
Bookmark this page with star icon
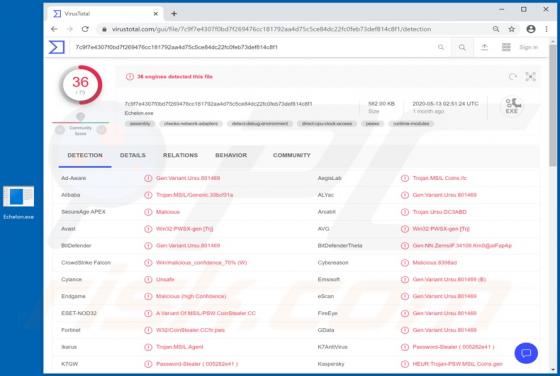pyautogui.click(x=512, y=29)
